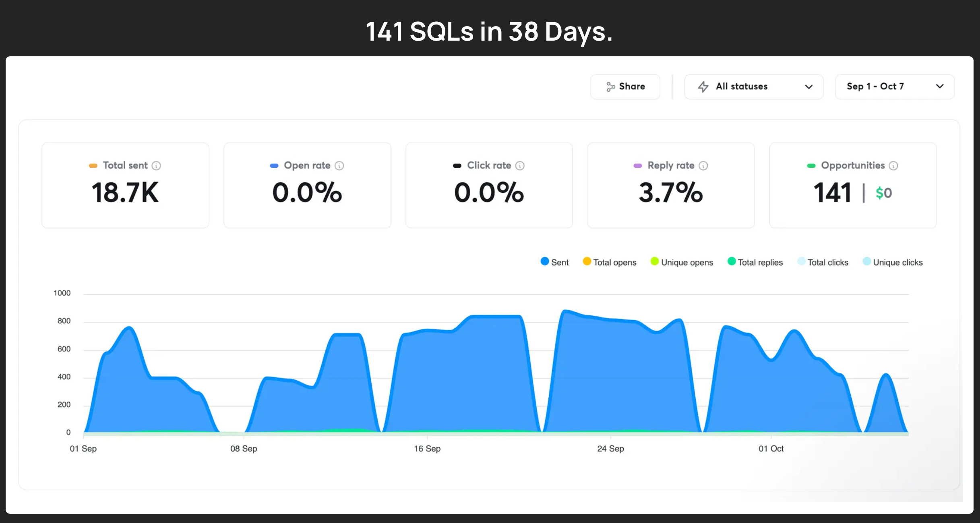Click the Click rate info icon

520,166
